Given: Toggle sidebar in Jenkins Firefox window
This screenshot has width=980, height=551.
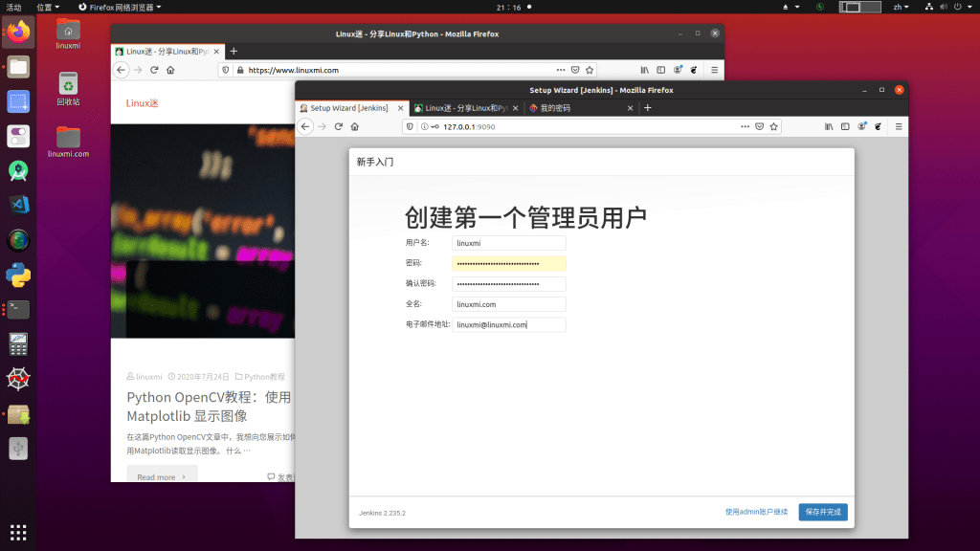Looking at the screenshot, I should point(845,126).
